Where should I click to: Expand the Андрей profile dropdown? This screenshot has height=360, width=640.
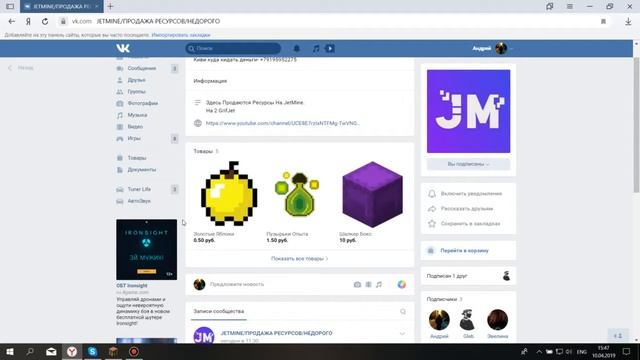pos(493,48)
